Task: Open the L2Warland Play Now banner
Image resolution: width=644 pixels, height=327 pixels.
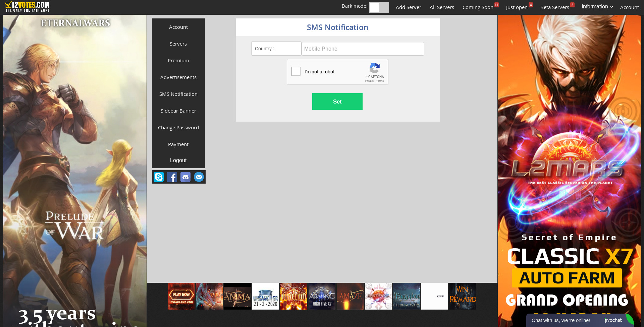Action: pos(181,296)
